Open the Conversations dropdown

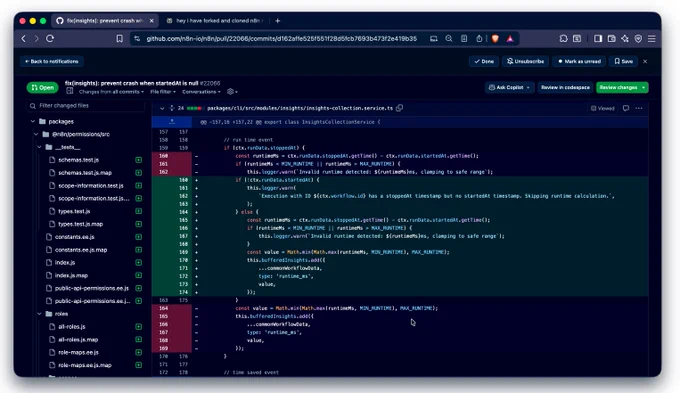(201, 92)
